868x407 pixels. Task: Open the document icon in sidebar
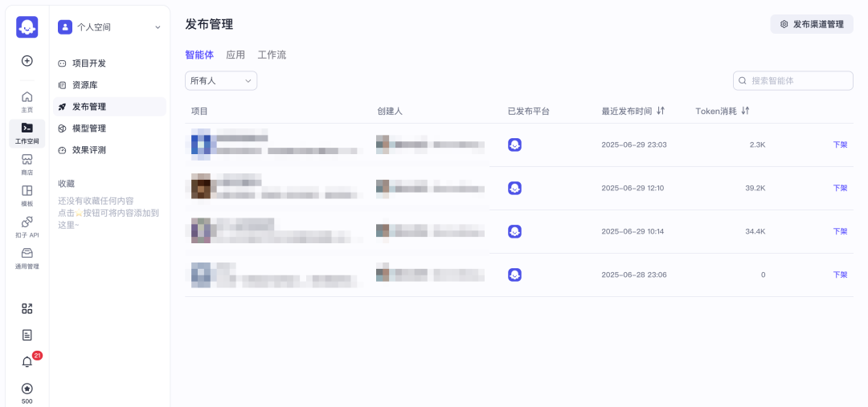[27, 335]
